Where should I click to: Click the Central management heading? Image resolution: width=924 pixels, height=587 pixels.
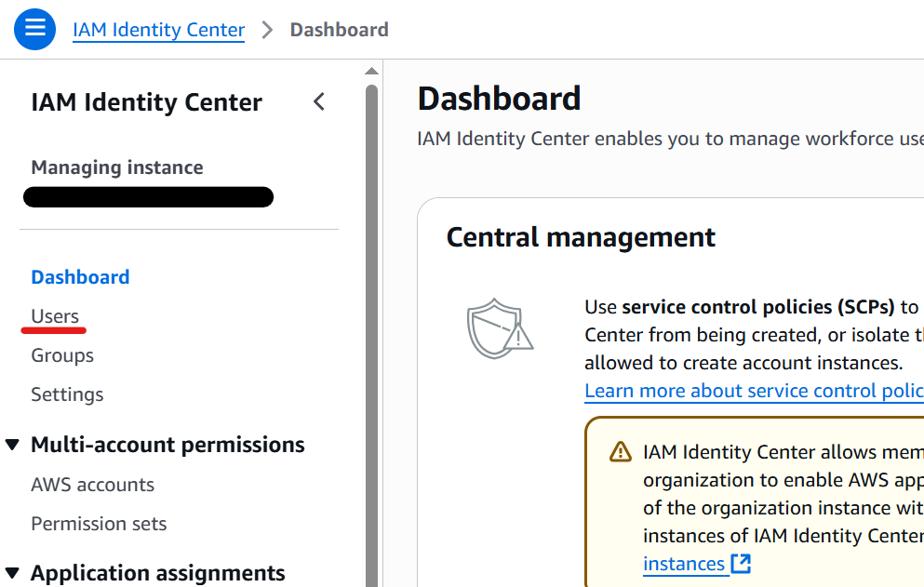581,237
